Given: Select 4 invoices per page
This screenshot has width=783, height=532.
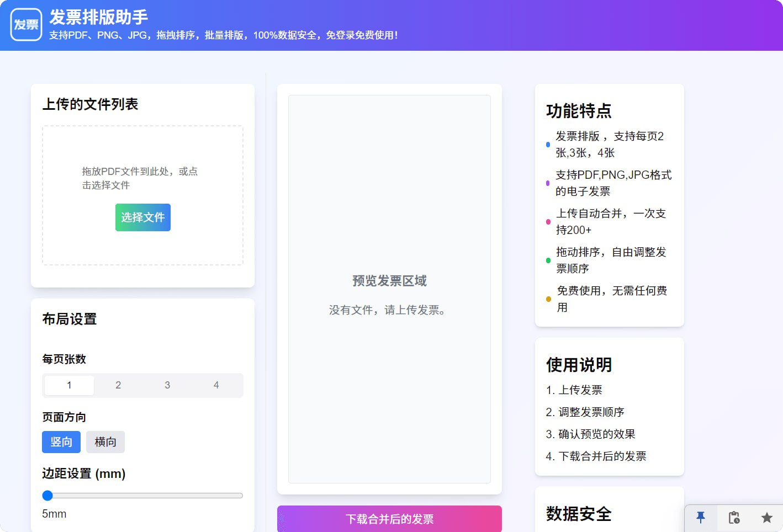Looking at the screenshot, I should tap(216, 385).
